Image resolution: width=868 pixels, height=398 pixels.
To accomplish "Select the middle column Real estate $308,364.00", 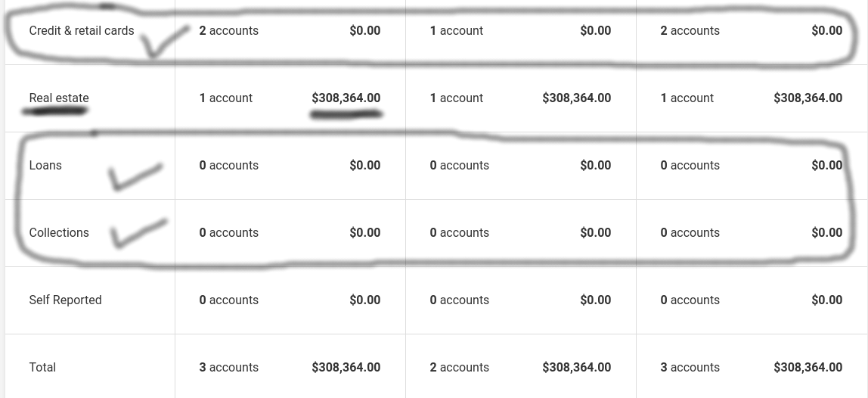I will coord(577,98).
